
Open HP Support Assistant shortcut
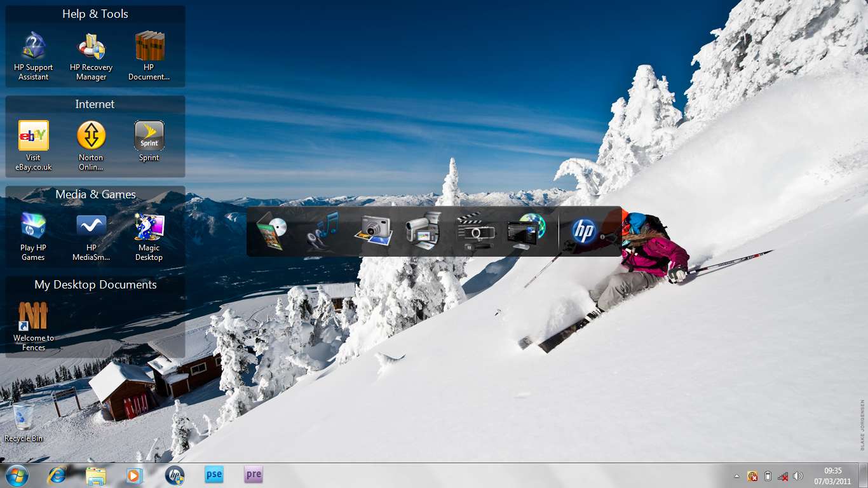click(34, 46)
